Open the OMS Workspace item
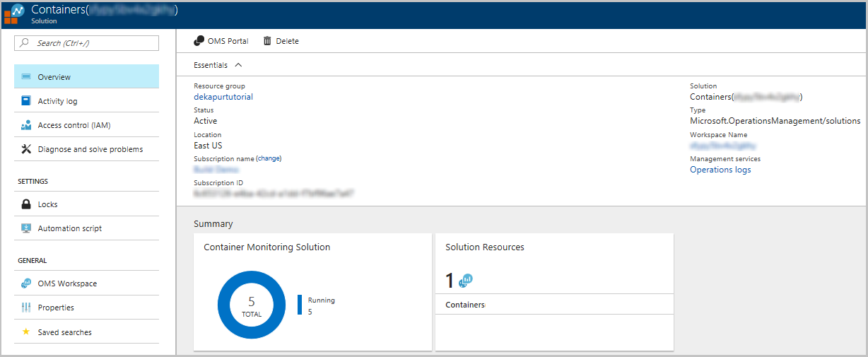This screenshot has height=357, width=868. click(86, 283)
